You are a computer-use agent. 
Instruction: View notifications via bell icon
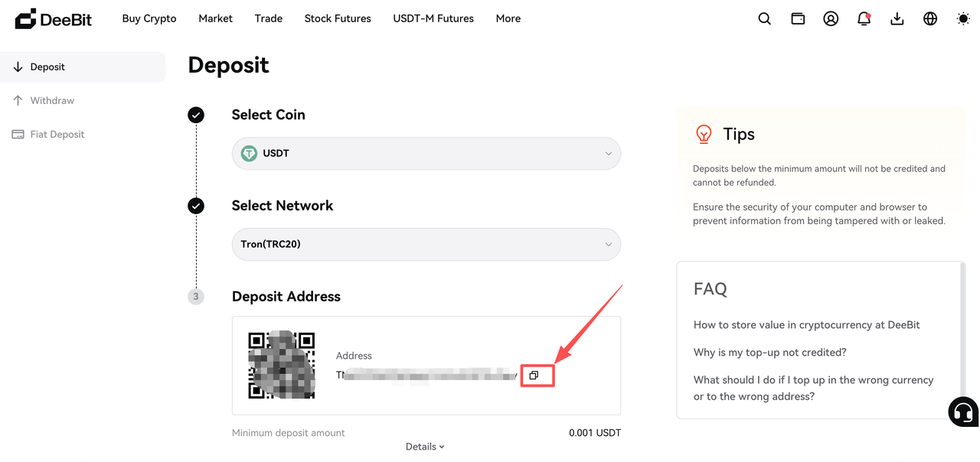click(x=864, y=18)
